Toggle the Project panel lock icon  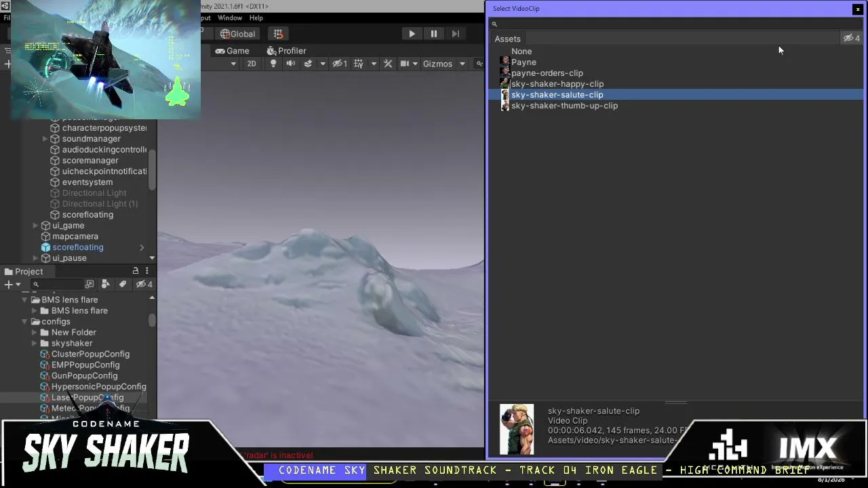pos(136,271)
